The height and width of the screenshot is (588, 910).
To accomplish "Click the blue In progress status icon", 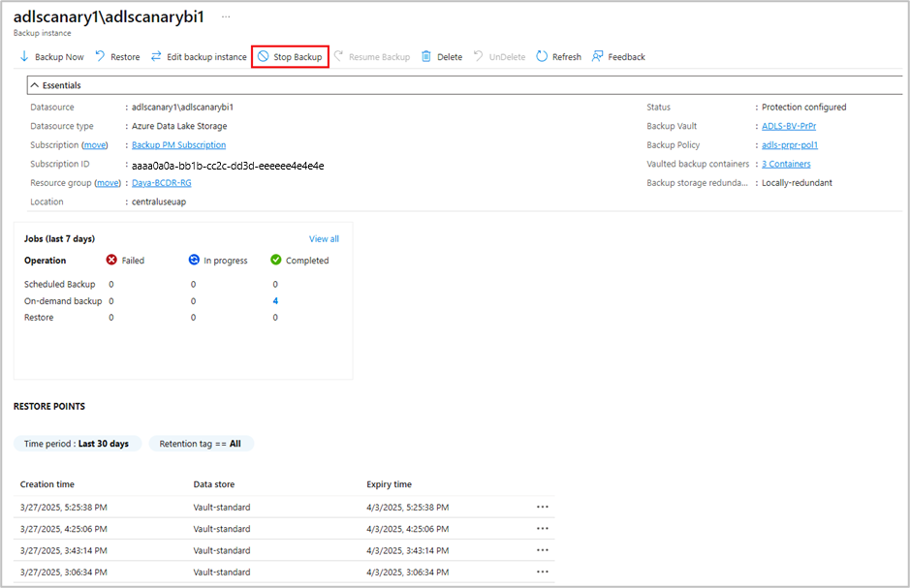I will pyautogui.click(x=194, y=260).
